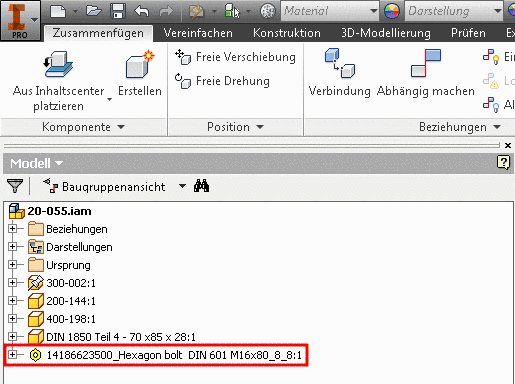
Task: Redo the last undone action
Action: click(x=166, y=11)
